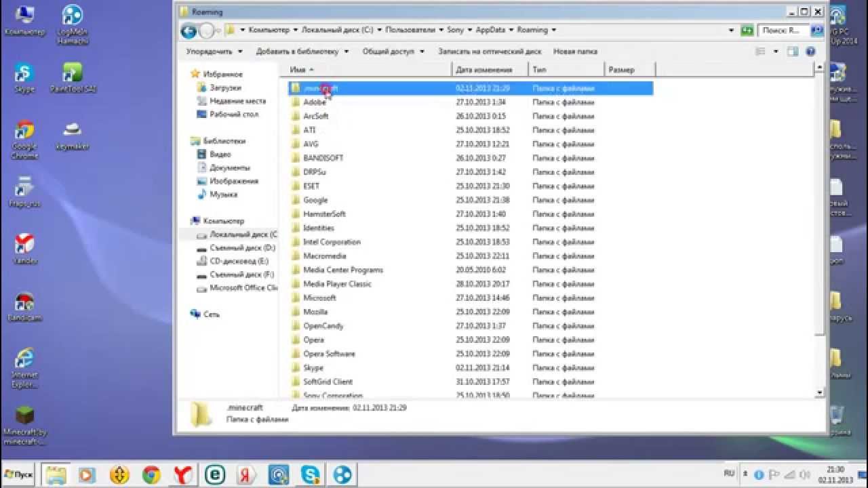
Task: Open the Общий доступ dropdown
Action: click(x=393, y=52)
